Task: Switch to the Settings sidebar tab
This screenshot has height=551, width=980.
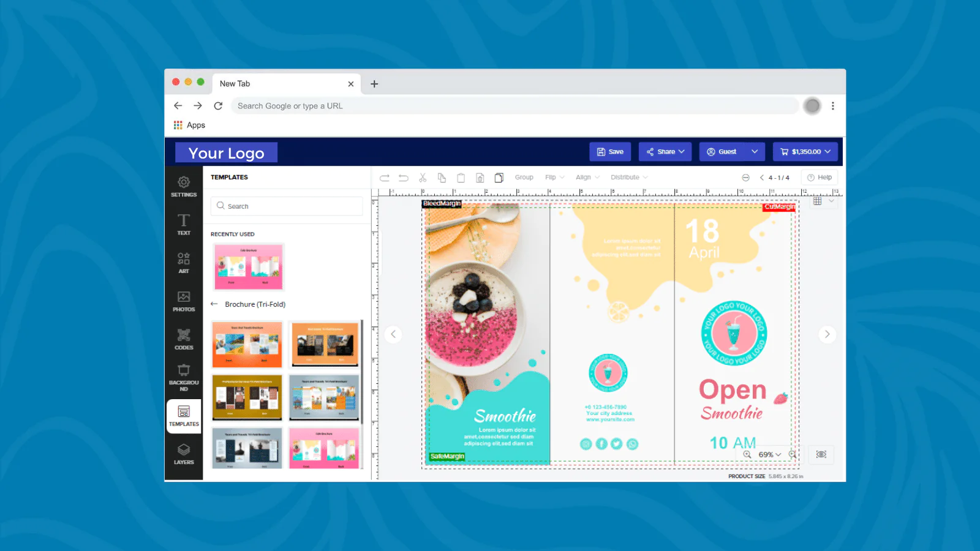Action: [184, 186]
